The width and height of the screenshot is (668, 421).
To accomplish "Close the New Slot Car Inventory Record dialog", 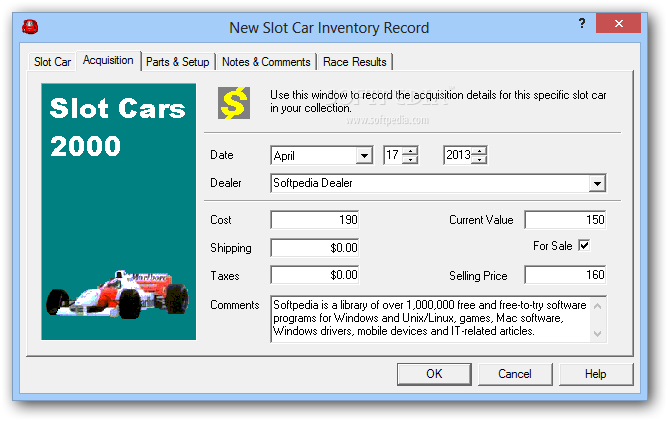I will coord(618,23).
